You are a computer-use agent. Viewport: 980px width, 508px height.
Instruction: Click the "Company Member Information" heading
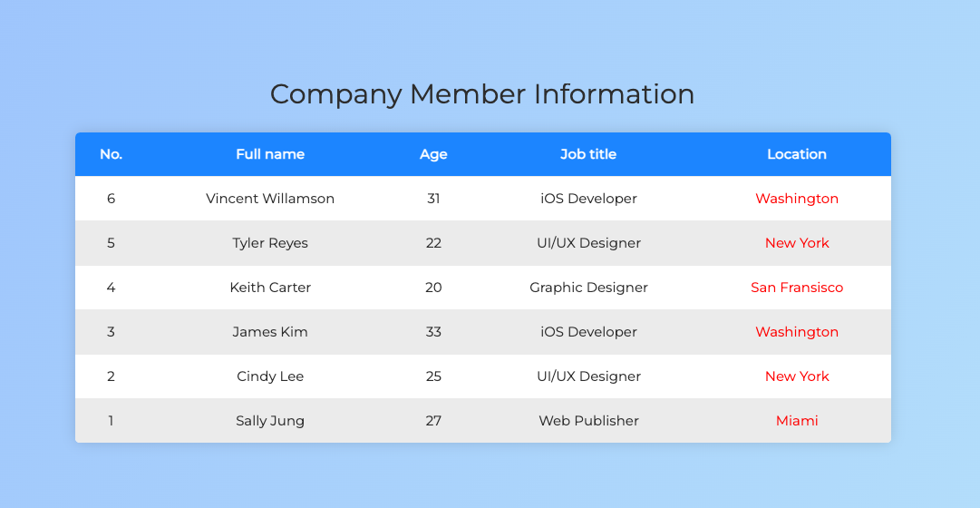click(x=482, y=95)
